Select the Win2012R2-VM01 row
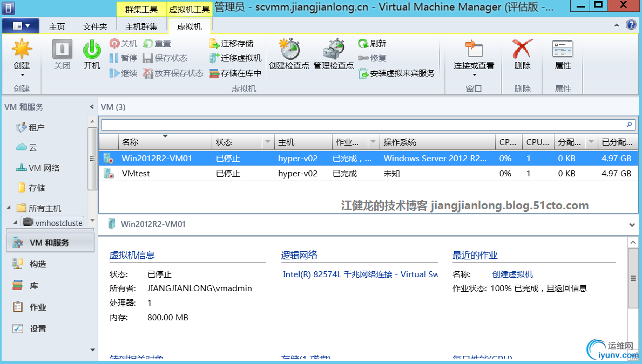The height and width of the screenshot is (364, 642). (368, 159)
